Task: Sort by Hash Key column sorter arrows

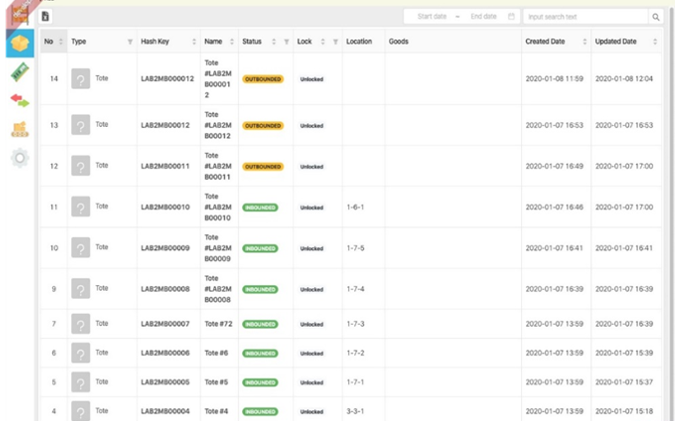Action: click(194, 42)
